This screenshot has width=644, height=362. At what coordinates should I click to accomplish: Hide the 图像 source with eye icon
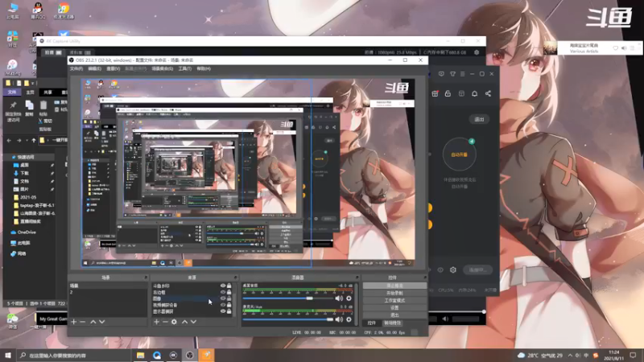[223, 298]
